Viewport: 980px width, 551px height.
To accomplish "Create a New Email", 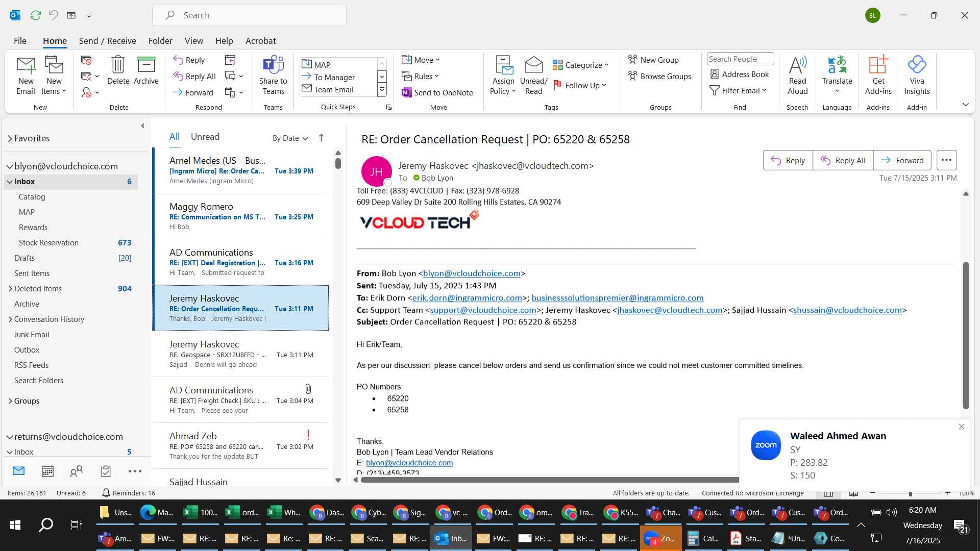I will [x=26, y=76].
